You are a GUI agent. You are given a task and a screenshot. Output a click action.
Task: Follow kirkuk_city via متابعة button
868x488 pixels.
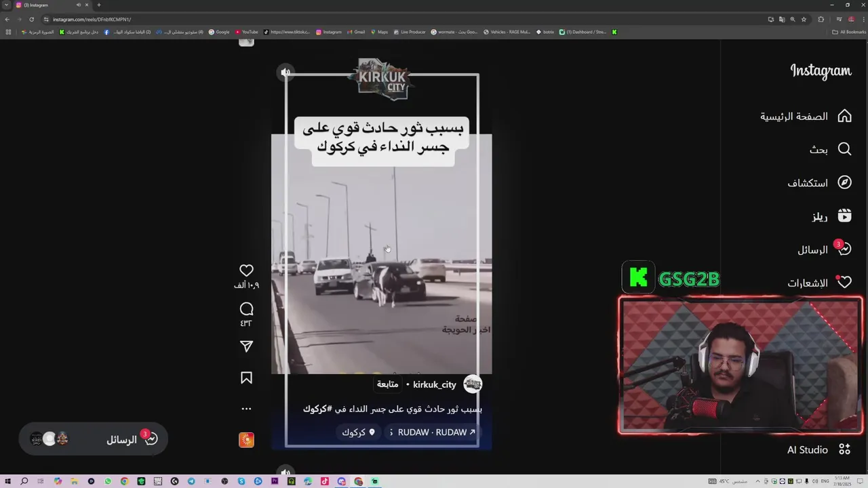[x=387, y=384]
